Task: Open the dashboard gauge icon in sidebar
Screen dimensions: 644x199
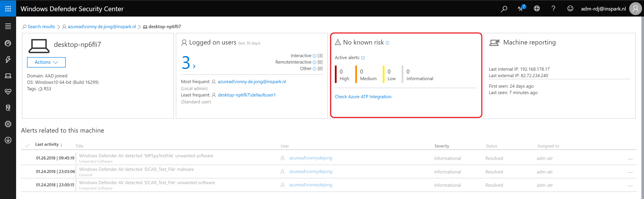Action: click(8, 43)
